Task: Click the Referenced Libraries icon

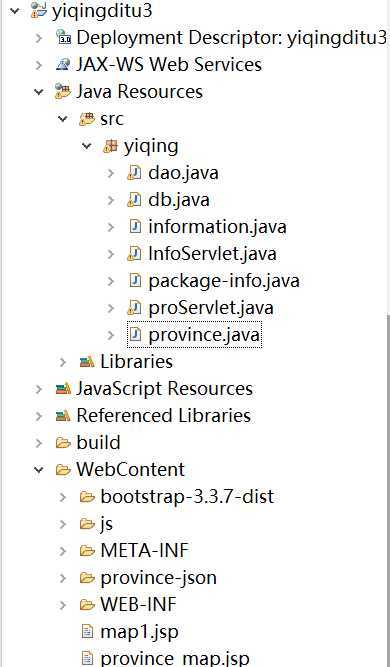Action: point(63,416)
